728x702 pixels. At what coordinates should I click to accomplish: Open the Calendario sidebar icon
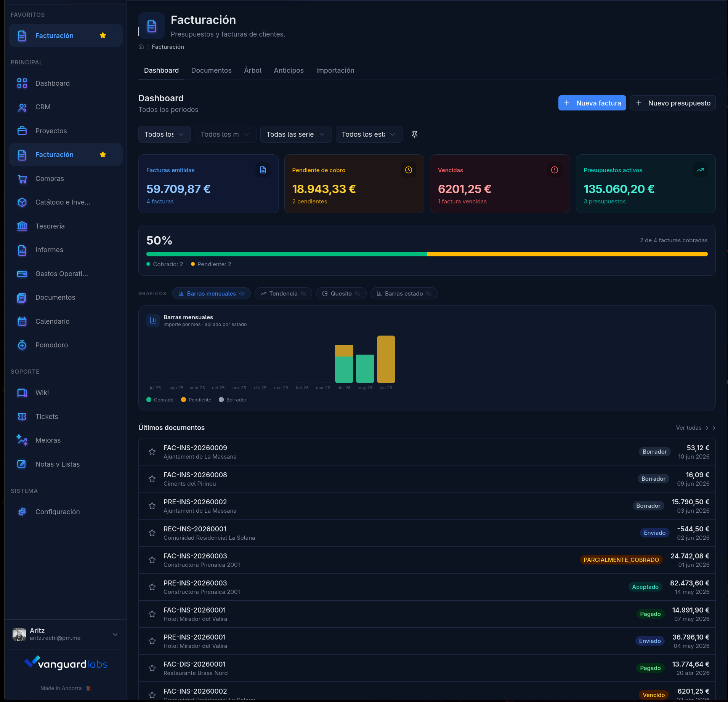coord(22,321)
